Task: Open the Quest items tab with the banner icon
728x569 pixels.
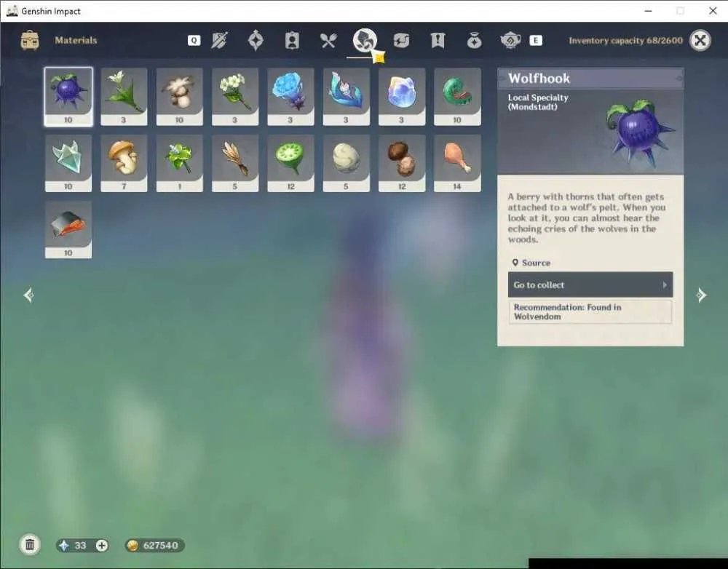Action: 438,40
